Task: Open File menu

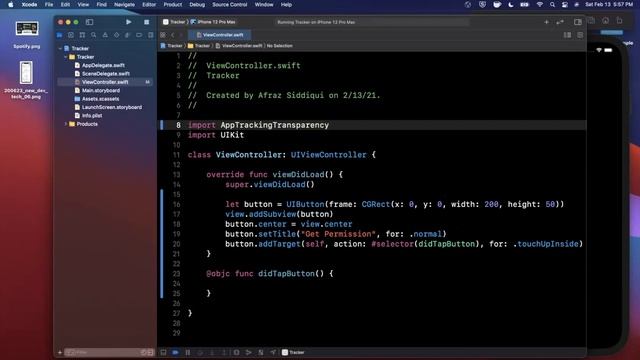Action: pyautogui.click(x=49, y=4)
